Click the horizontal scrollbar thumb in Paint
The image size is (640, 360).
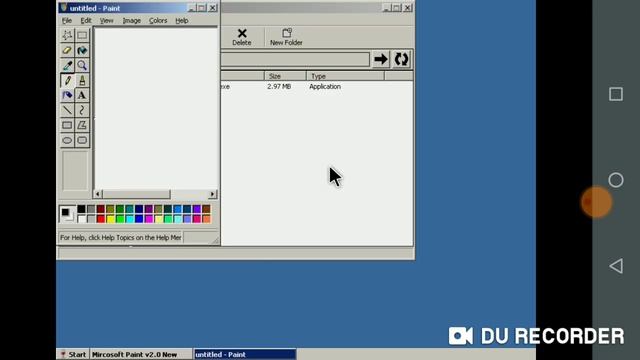tap(136, 194)
